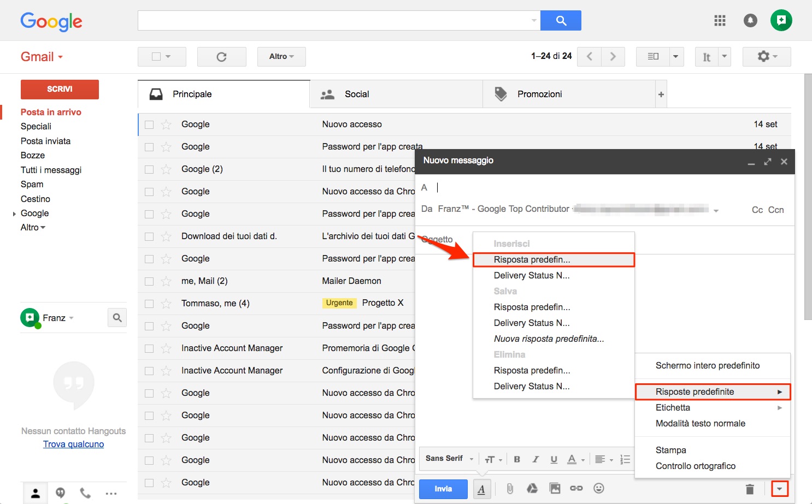The height and width of the screenshot is (504, 812).
Task: Switch to the Promozioni tab
Action: coord(569,94)
